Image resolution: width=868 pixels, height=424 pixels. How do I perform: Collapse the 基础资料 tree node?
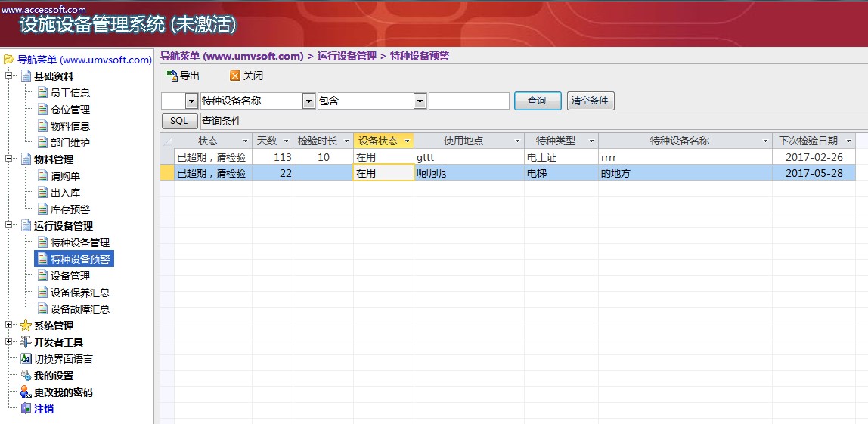click(x=8, y=76)
